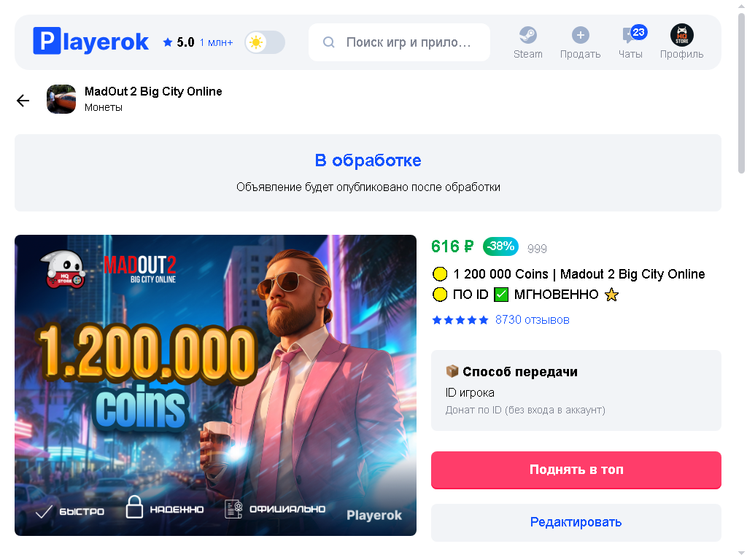This screenshot has height=560, width=747.
Task: Open the MadOut 2 game icon
Action: click(61, 99)
